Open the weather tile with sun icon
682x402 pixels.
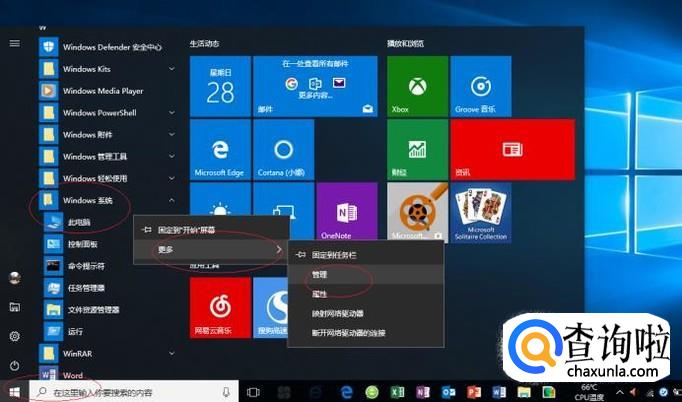point(220,199)
